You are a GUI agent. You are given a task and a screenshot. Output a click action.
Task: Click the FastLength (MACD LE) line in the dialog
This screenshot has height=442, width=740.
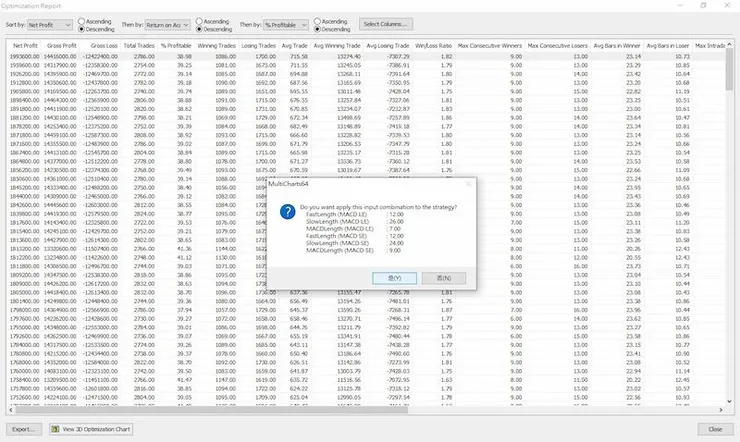coord(355,214)
